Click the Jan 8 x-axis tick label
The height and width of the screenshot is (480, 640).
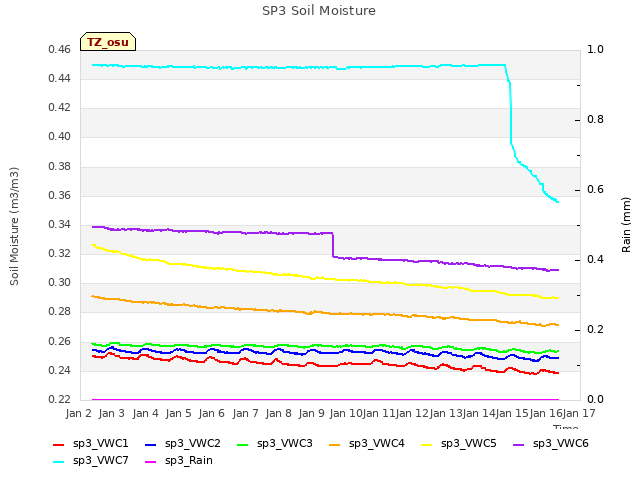pos(278,413)
